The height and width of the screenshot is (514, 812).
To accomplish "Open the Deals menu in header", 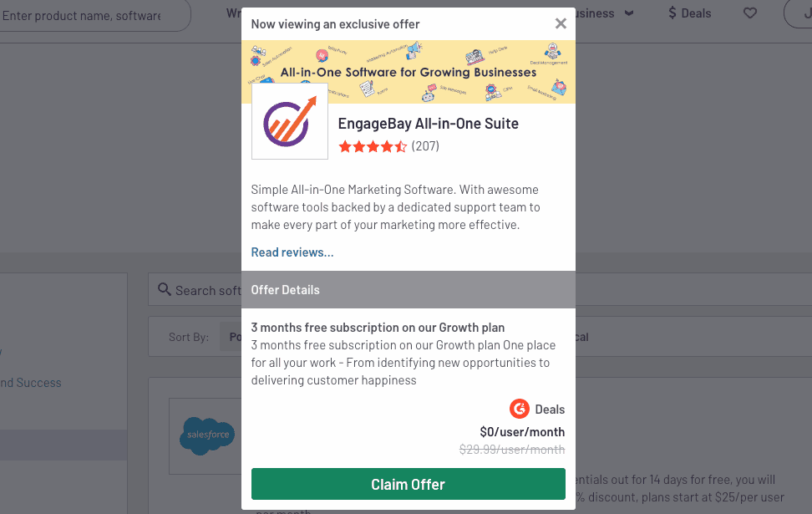I will pyautogui.click(x=689, y=13).
